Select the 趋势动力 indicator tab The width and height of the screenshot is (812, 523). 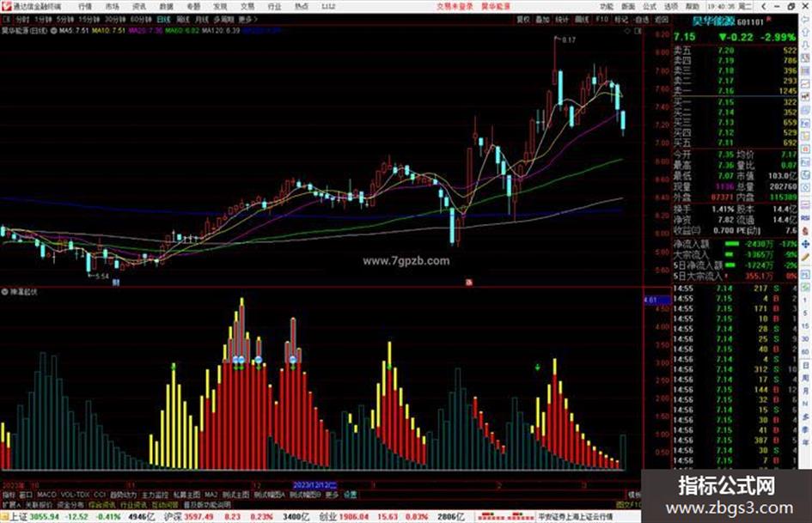[123, 495]
